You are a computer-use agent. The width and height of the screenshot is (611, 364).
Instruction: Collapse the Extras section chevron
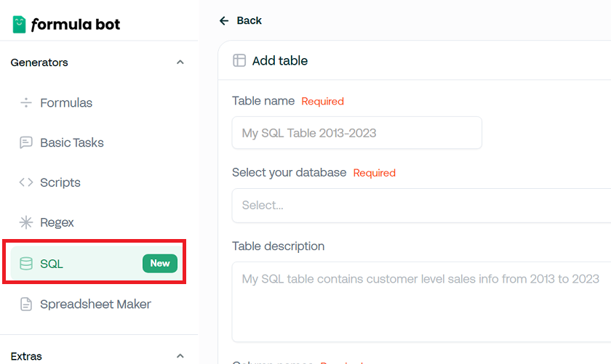pos(180,356)
